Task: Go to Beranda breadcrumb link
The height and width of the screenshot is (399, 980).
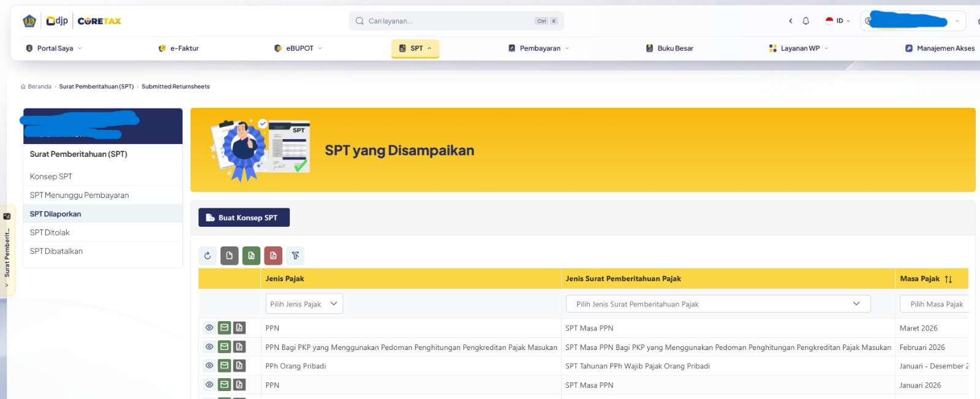Action: (36, 86)
